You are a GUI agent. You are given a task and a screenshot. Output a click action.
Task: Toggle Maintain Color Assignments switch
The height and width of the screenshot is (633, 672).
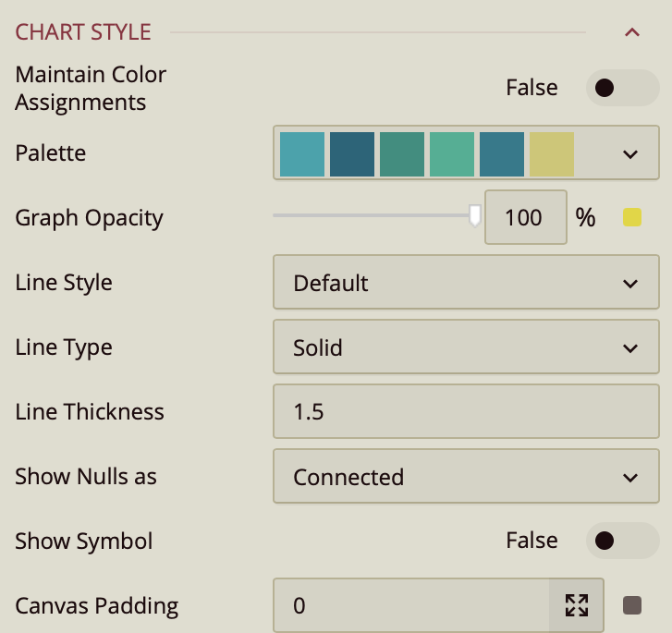pos(622,88)
